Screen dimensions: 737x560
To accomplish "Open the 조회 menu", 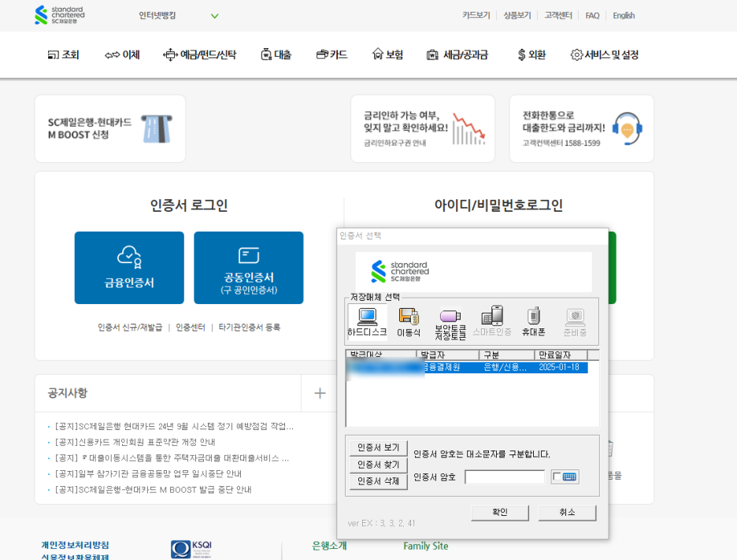I will 64,55.
